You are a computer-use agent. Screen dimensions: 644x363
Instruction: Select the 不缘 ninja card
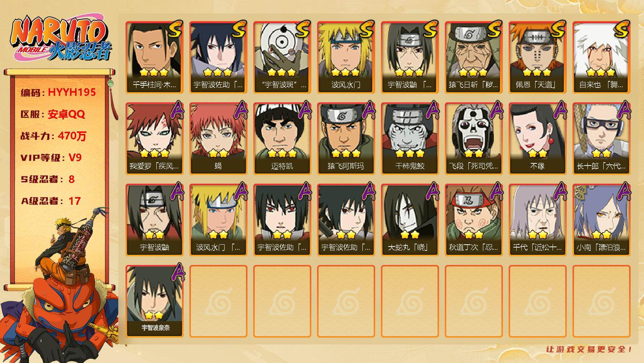tap(537, 138)
